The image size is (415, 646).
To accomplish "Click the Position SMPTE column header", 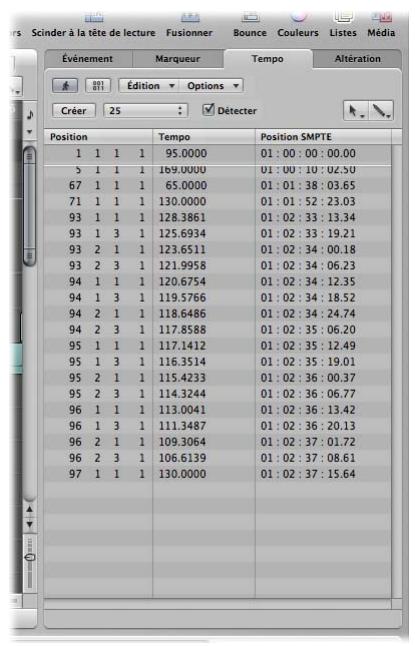I will pyautogui.click(x=323, y=137).
